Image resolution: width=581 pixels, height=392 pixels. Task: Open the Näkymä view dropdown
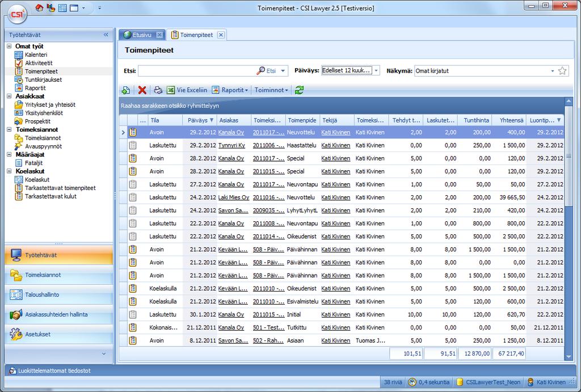tap(552, 71)
